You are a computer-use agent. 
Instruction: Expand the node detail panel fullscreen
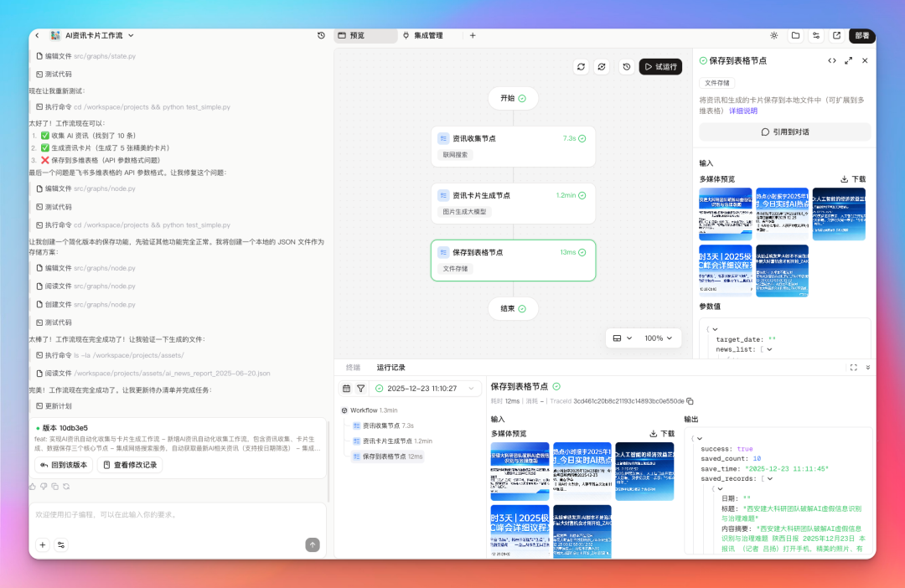point(848,60)
